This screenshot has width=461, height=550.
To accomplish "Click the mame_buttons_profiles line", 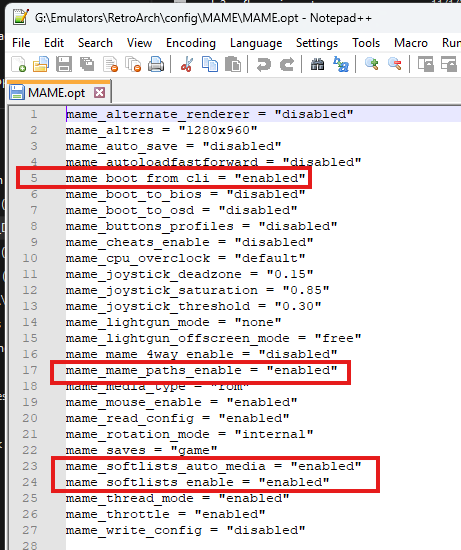I will tap(201, 226).
